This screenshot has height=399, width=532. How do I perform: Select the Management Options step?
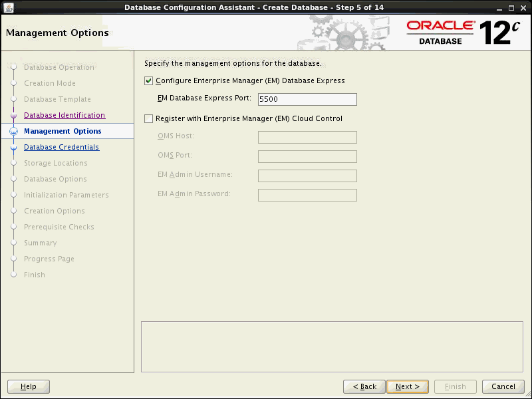pyautogui.click(x=63, y=131)
